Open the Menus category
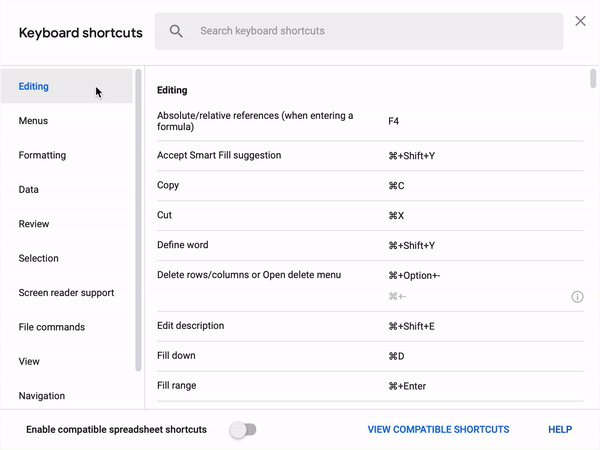 coord(67,121)
